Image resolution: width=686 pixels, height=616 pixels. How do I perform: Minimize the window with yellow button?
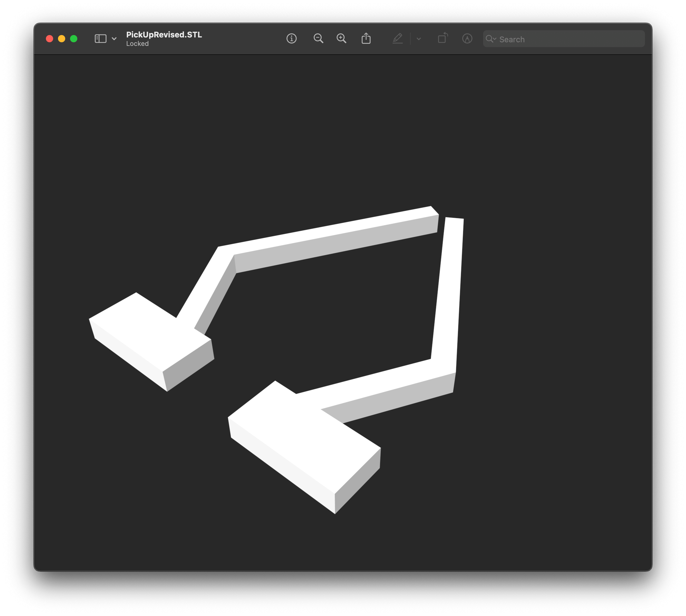[62, 39]
